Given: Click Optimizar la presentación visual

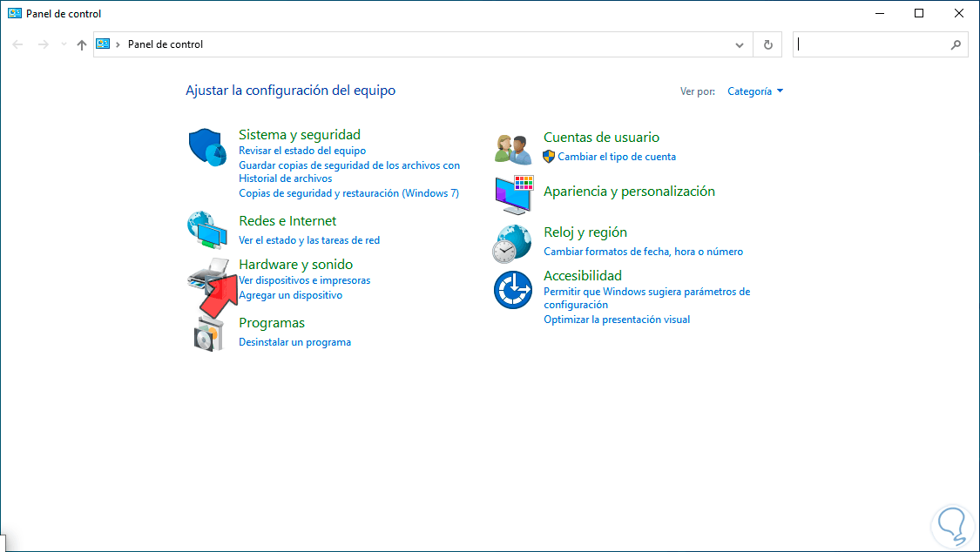Looking at the screenshot, I should [x=617, y=319].
